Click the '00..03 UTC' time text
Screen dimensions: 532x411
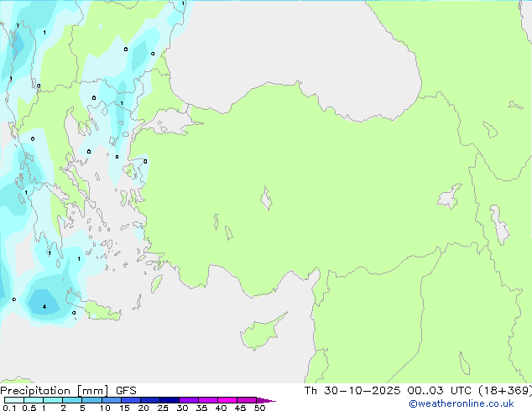coord(439,391)
